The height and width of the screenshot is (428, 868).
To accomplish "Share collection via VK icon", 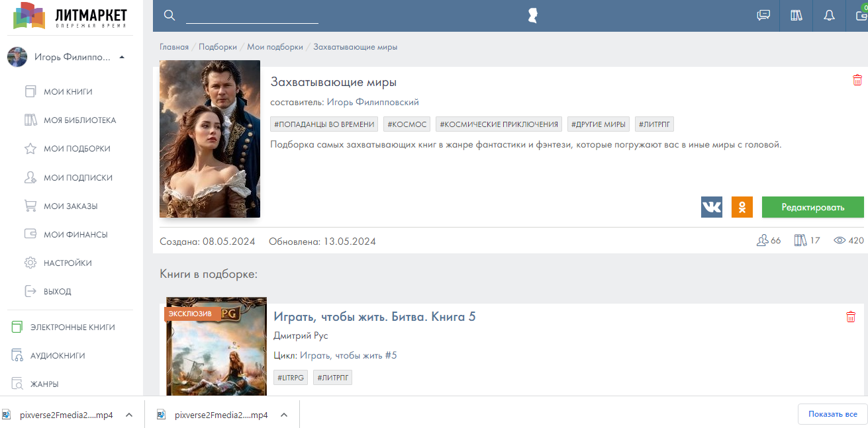I will (712, 207).
